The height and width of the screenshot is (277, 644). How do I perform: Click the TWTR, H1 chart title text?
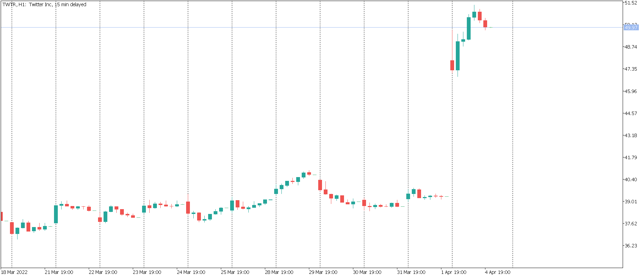[44, 4]
